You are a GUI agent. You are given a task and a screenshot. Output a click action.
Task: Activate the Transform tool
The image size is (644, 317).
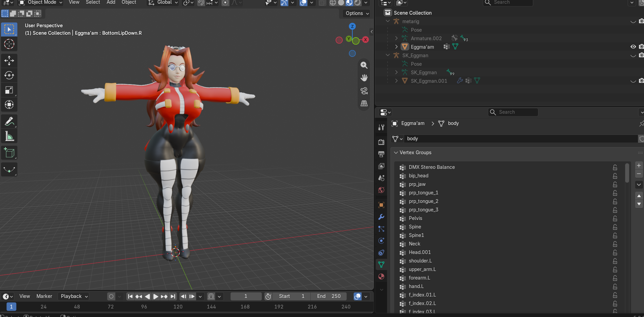9,105
